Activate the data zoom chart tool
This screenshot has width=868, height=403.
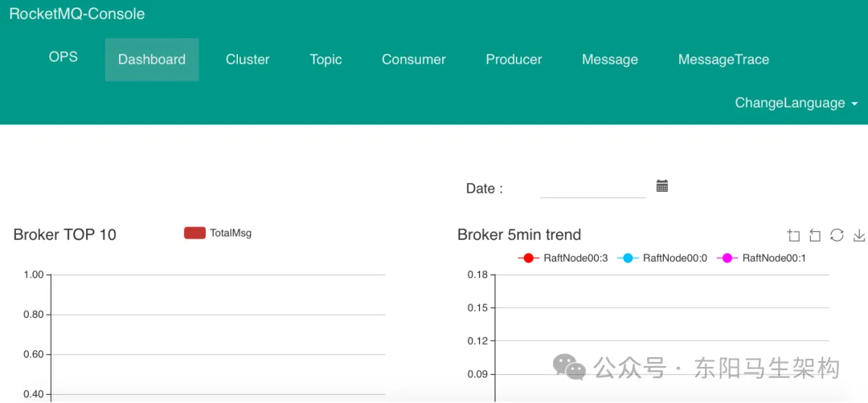point(794,235)
